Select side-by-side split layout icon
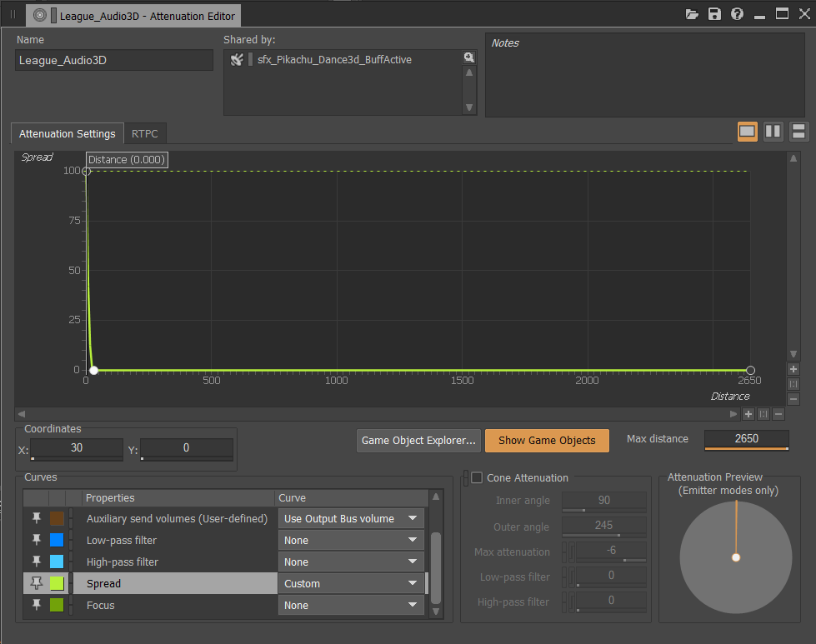Image resolution: width=816 pixels, height=644 pixels. tap(773, 132)
